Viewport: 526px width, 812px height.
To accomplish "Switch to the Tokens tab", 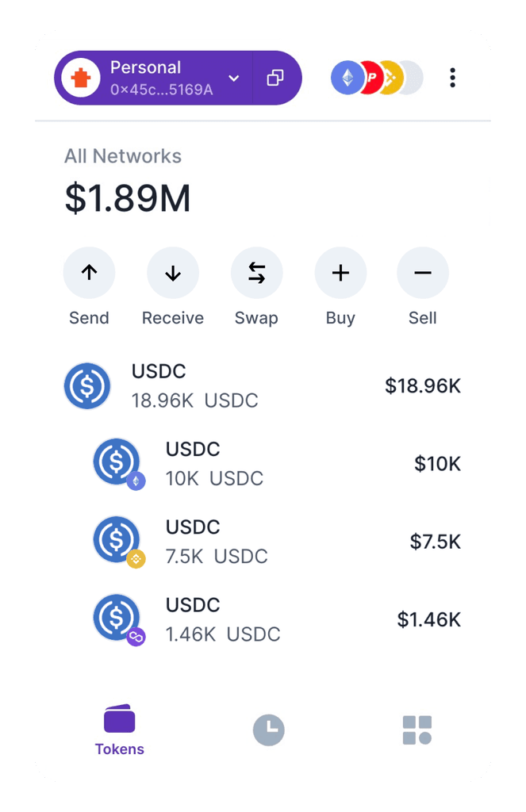I will [119, 726].
